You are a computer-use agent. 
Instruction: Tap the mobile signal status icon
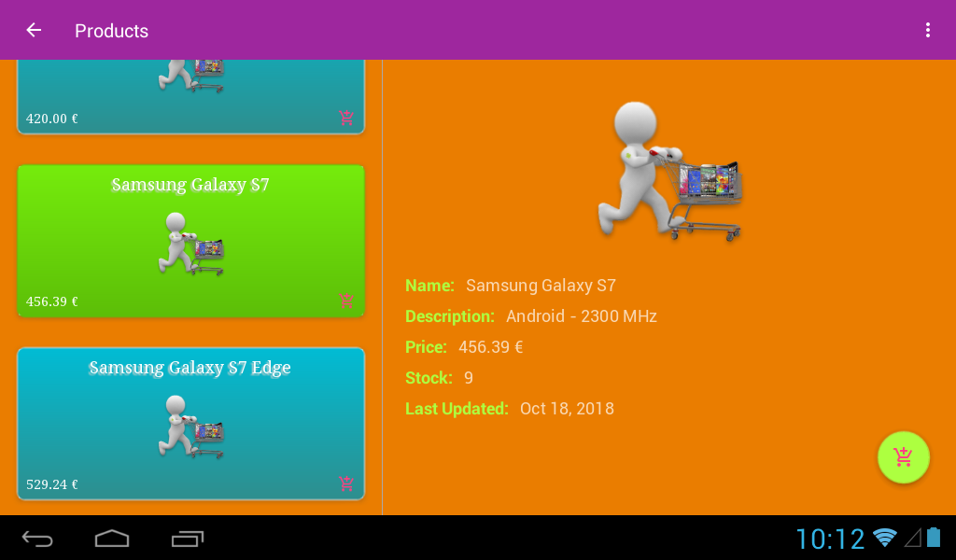pos(913,538)
